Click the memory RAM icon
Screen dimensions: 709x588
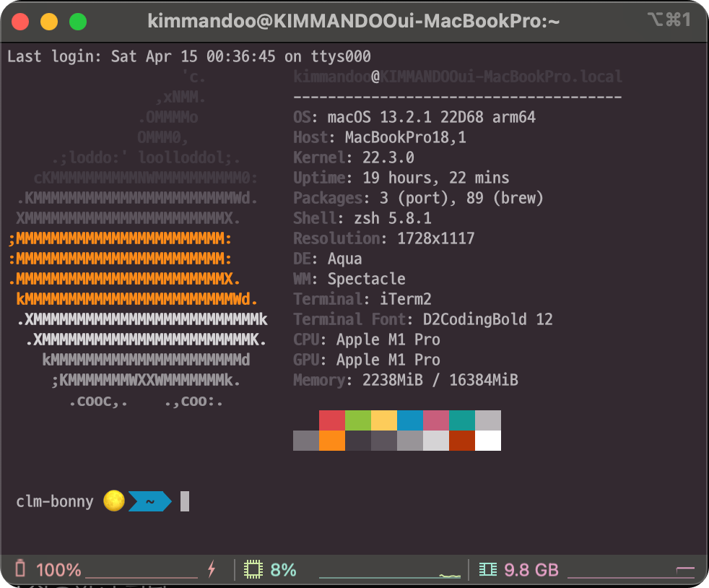[x=488, y=569]
